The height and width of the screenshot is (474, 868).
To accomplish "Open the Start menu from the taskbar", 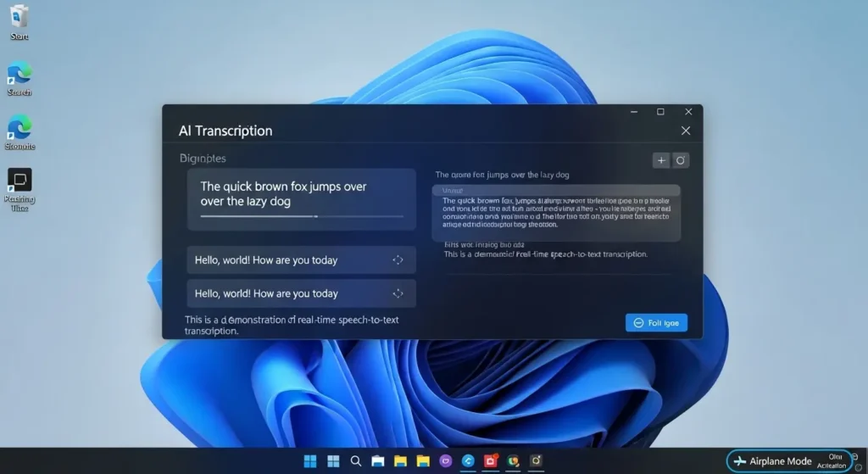I will tap(310, 461).
